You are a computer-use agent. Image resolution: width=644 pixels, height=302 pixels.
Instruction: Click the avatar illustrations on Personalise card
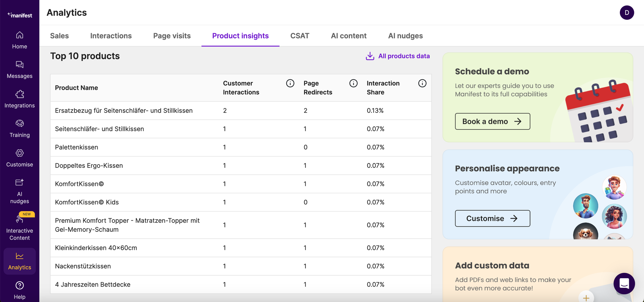600,207
